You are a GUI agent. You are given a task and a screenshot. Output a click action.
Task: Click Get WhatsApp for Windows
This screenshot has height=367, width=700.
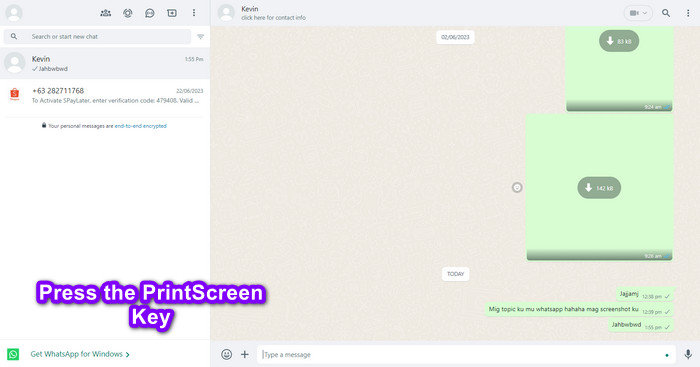pyautogui.click(x=80, y=354)
